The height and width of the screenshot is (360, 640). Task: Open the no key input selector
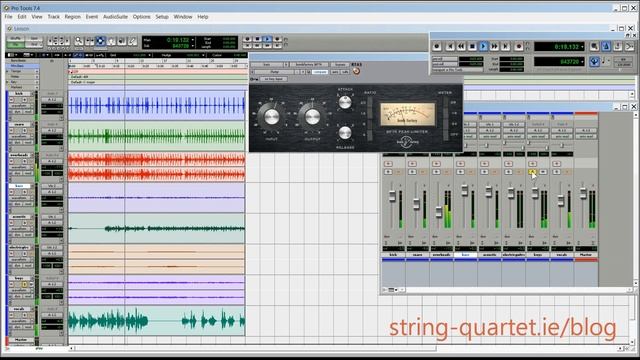coord(273,79)
